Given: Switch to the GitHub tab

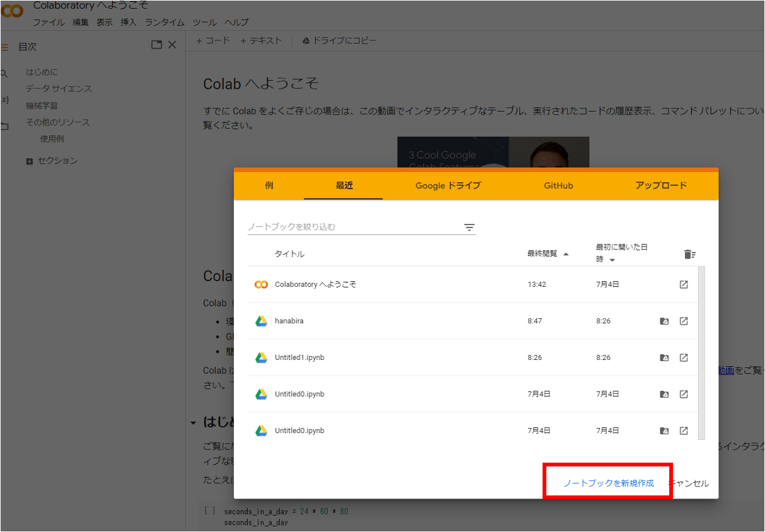Looking at the screenshot, I should [558, 185].
